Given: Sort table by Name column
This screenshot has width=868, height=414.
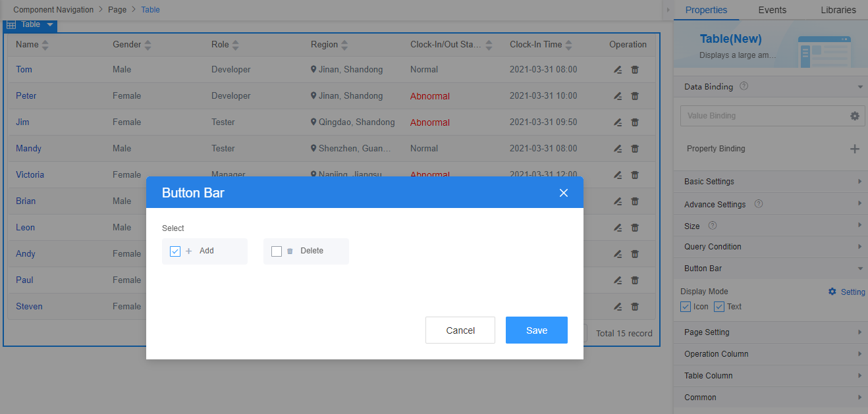Looking at the screenshot, I should pos(45,45).
